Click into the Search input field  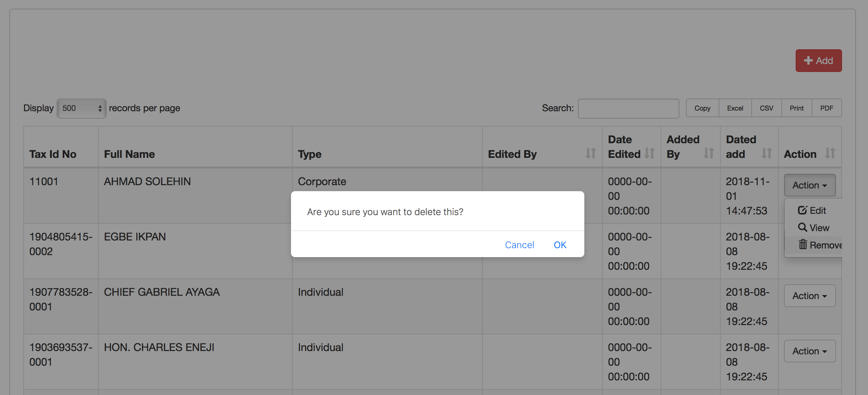[628, 108]
